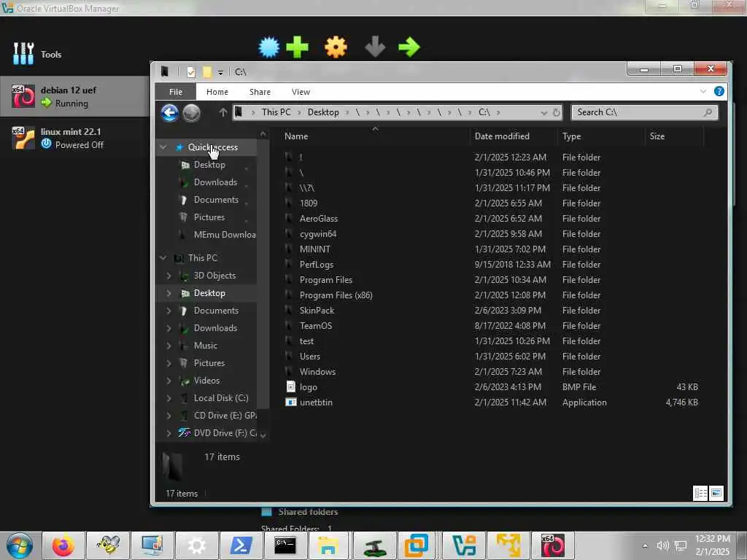Select the SkinPack folder

click(x=317, y=311)
